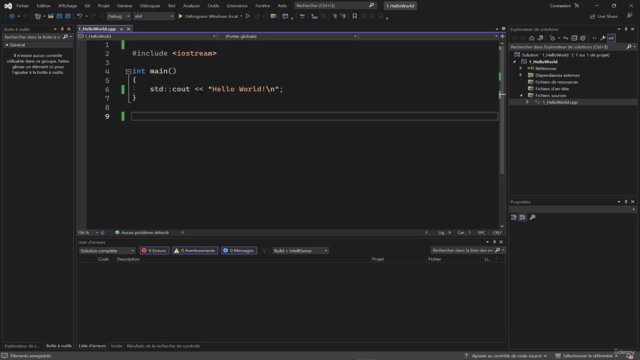640x360 pixels.
Task: Click the Visual Studio logo icon
Action: click(8, 6)
